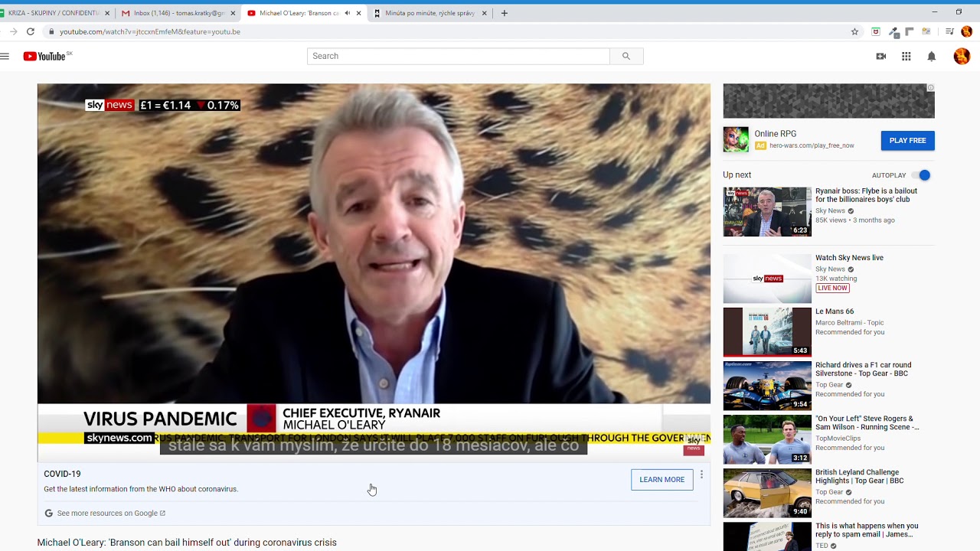
Task: Open the Online RPG ad title
Action: [775, 134]
